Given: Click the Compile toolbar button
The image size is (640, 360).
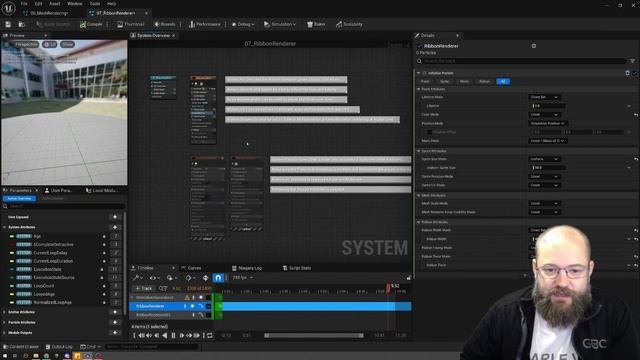Looking at the screenshot, I should pos(91,24).
